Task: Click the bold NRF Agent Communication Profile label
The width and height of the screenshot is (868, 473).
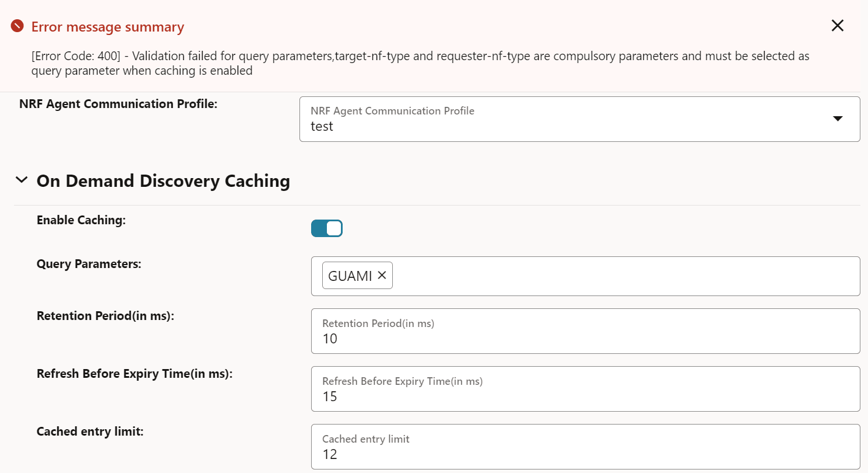Action: pyautogui.click(x=118, y=104)
